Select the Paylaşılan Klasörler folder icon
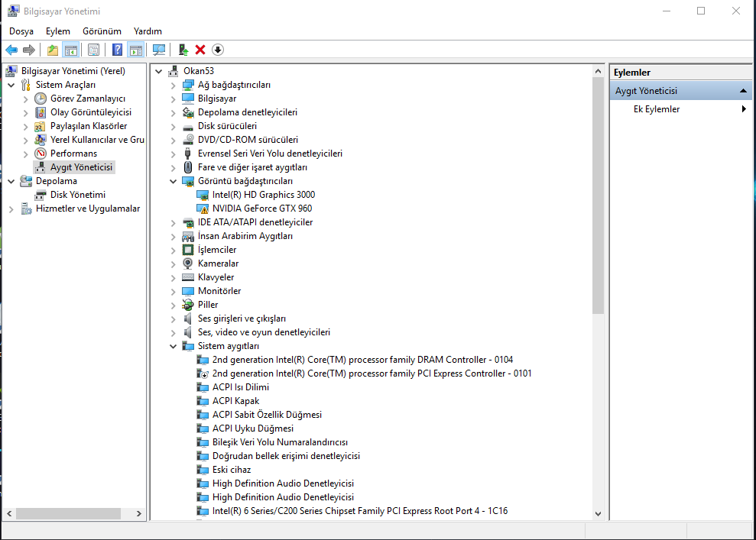756x540 pixels. (x=41, y=126)
